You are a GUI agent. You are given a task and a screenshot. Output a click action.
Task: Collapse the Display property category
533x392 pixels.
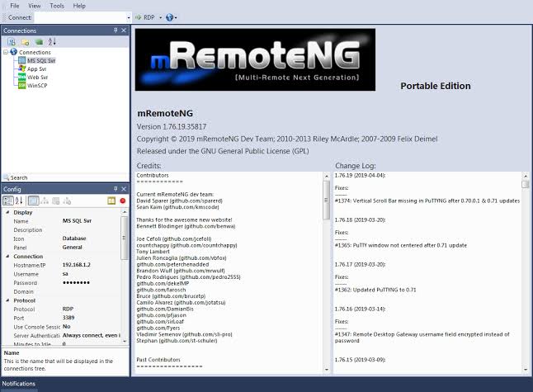pyautogui.click(x=7, y=212)
